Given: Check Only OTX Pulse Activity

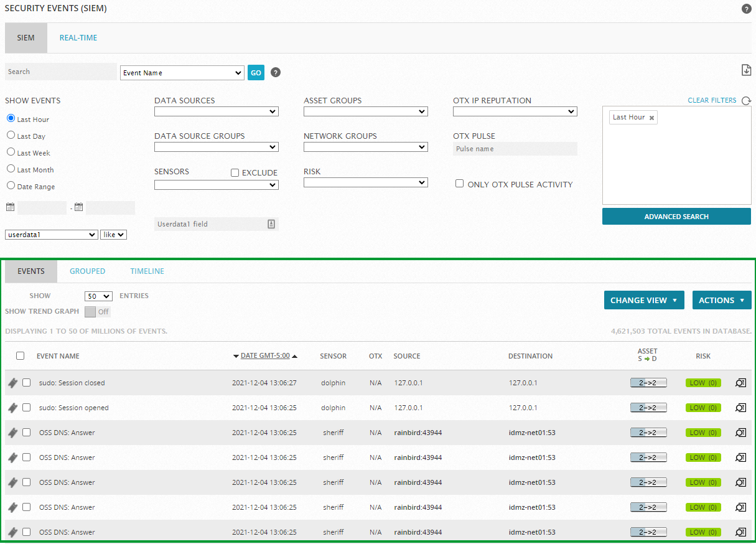Looking at the screenshot, I should pos(459,184).
